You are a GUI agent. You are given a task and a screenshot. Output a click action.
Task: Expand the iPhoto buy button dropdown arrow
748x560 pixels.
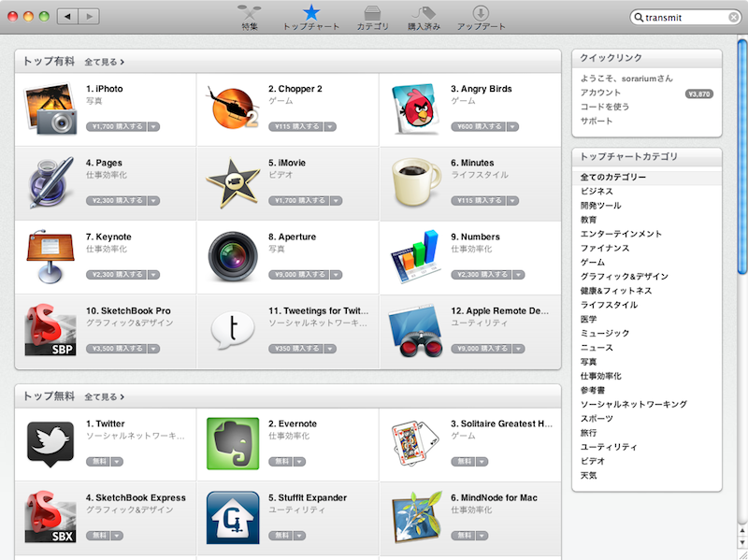click(x=153, y=127)
